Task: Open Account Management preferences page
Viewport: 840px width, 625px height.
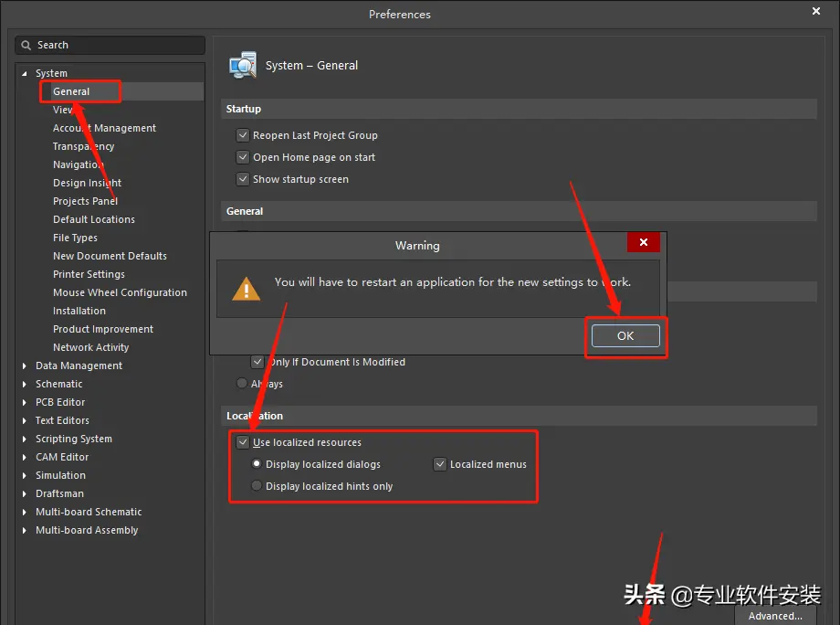Action: [x=104, y=128]
